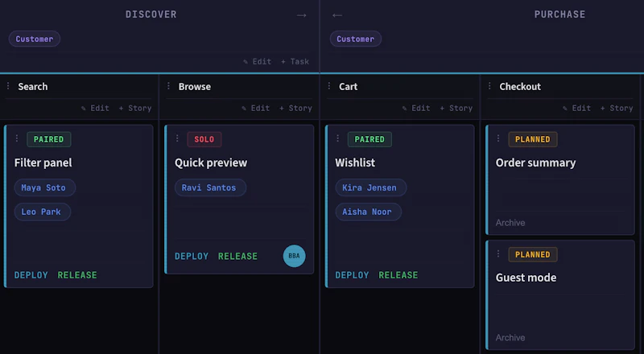
Task: Archive the Order summary story
Action: (510, 223)
